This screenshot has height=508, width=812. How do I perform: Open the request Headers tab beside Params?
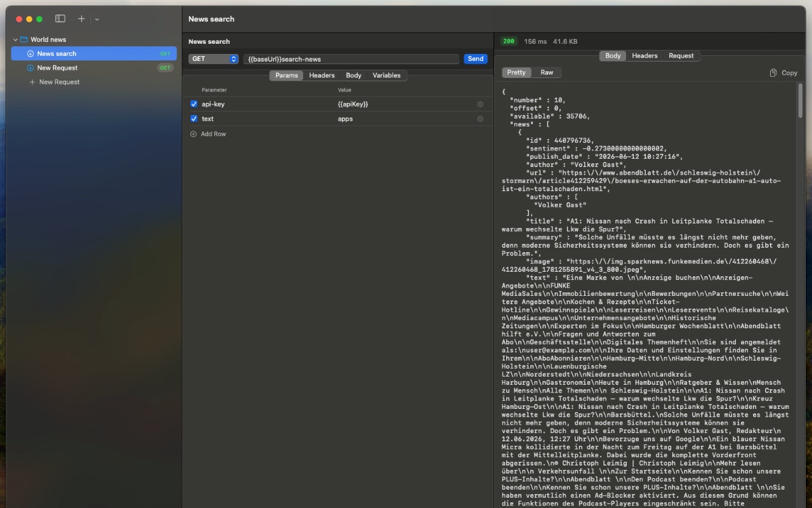(322, 76)
